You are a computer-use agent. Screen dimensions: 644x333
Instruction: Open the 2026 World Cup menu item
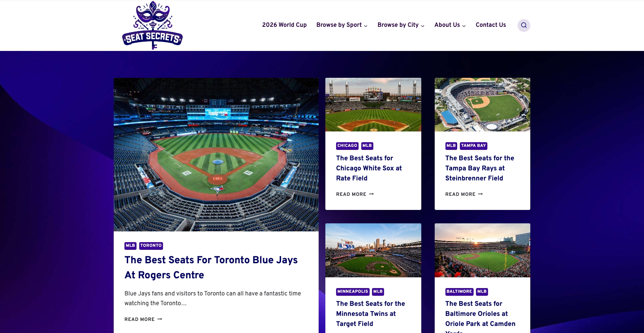(284, 25)
